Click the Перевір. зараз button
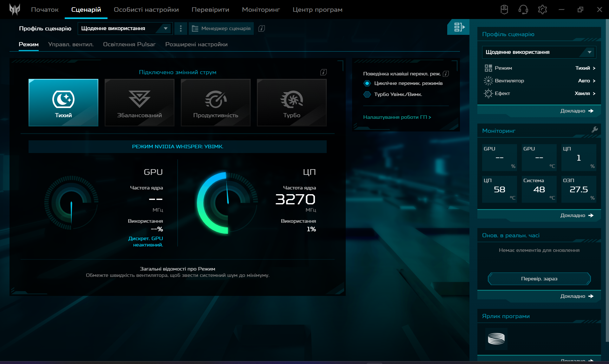 [x=539, y=279]
